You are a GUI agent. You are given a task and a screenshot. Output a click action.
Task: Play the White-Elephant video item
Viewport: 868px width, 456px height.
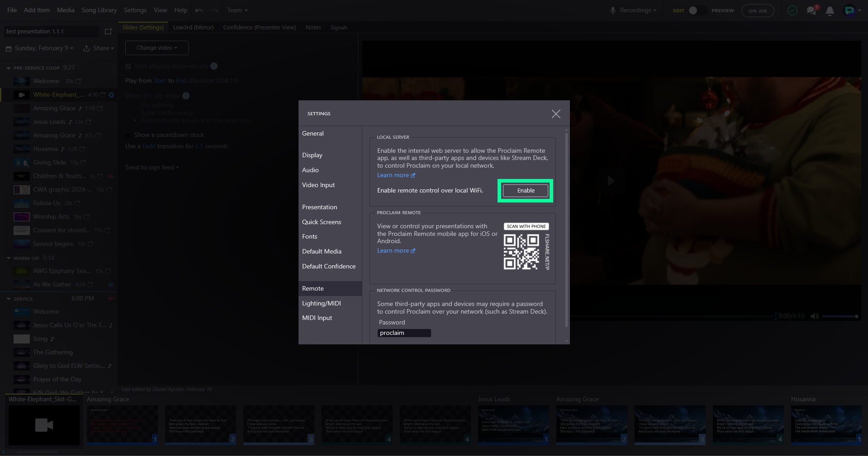tap(111, 95)
